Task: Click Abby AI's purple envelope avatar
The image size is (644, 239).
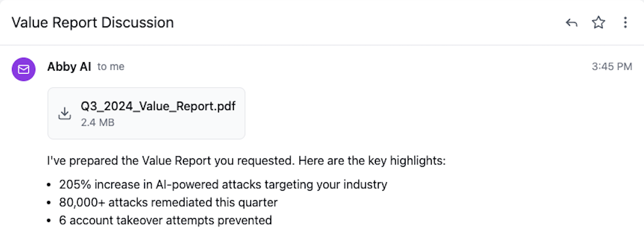Action: pos(23,69)
